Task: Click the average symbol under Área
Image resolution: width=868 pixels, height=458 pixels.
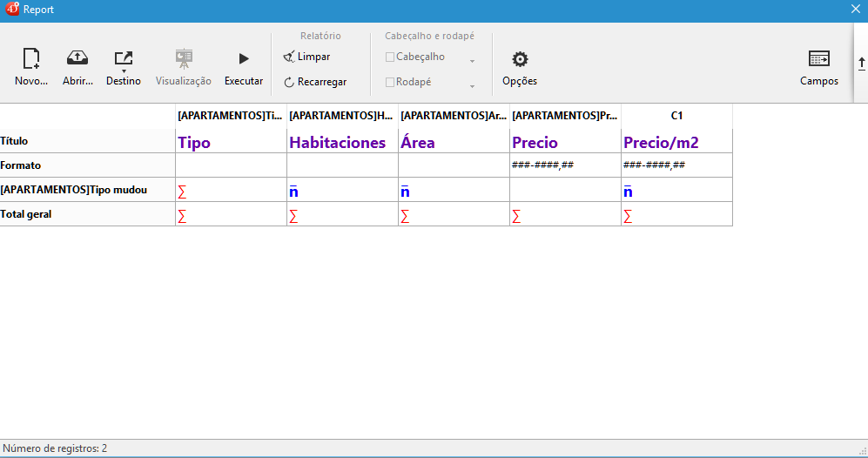Action: click(405, 192)
